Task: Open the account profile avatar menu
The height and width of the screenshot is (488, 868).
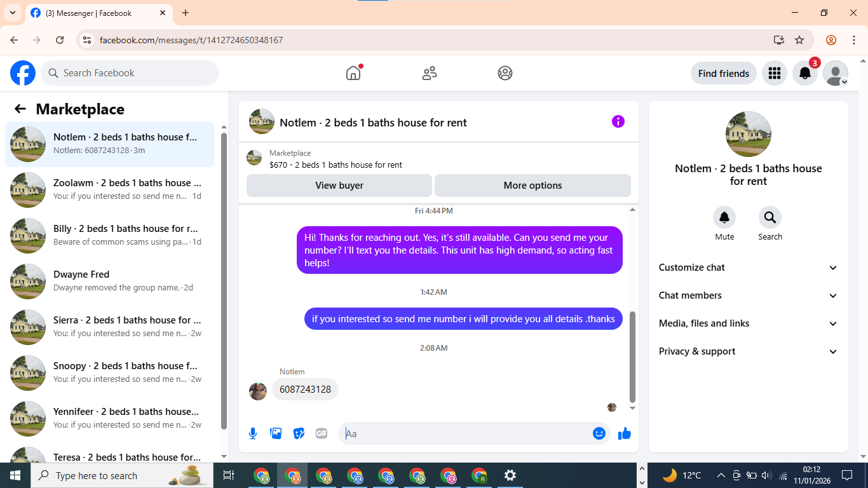Action: 836,73
